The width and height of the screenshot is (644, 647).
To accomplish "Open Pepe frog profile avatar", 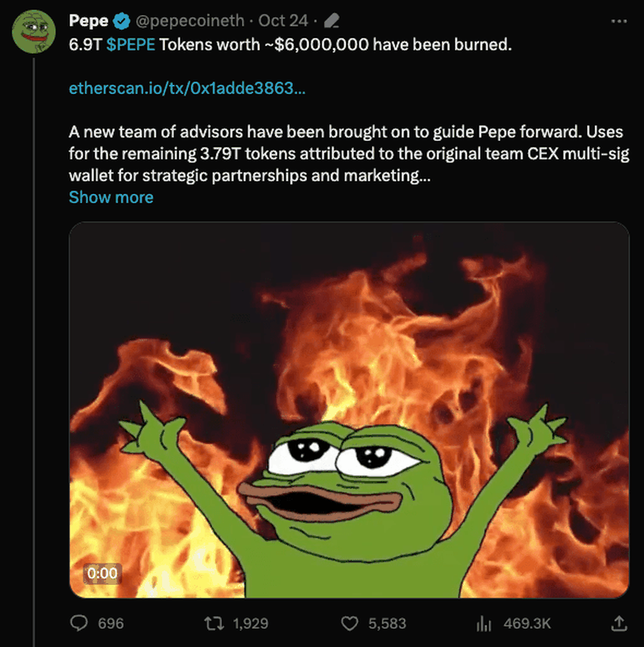I will click(x=33, y=32).
